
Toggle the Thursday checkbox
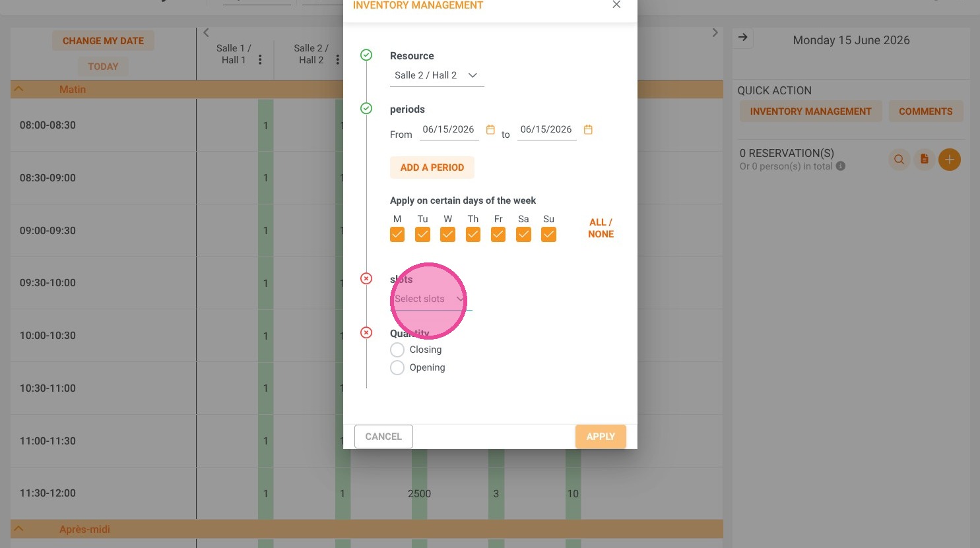coord(473,235)
